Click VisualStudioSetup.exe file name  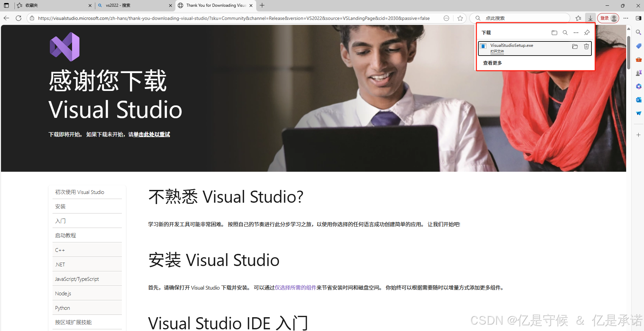pyautogui.click(x=512, y=45)
